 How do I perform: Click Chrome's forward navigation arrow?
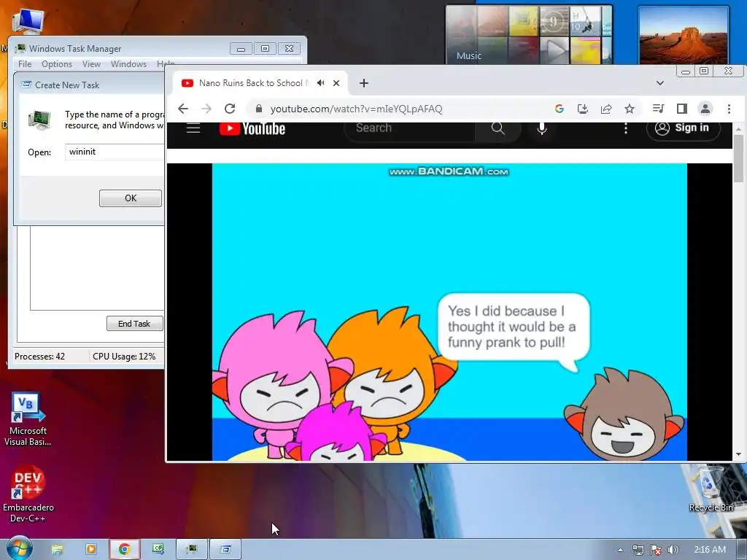(x=206, y=109)
